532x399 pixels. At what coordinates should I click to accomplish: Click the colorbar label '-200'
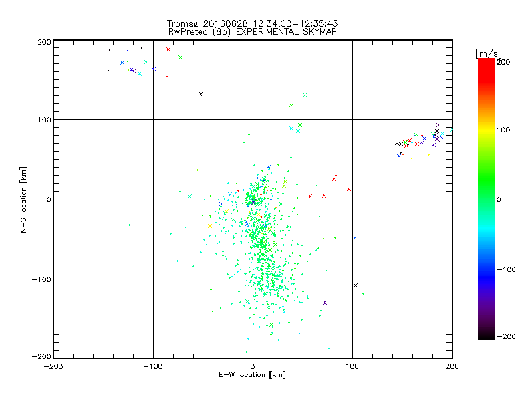click(506, 336)
